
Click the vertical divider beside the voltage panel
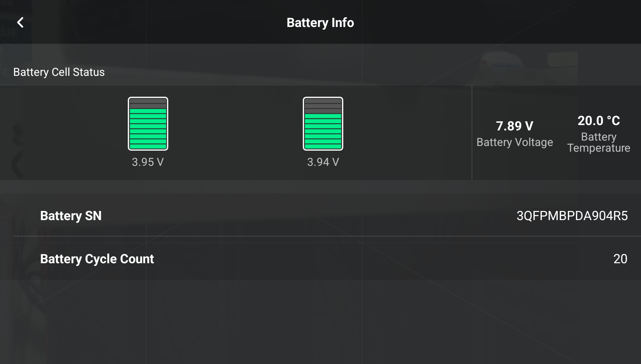coord(472,132)
